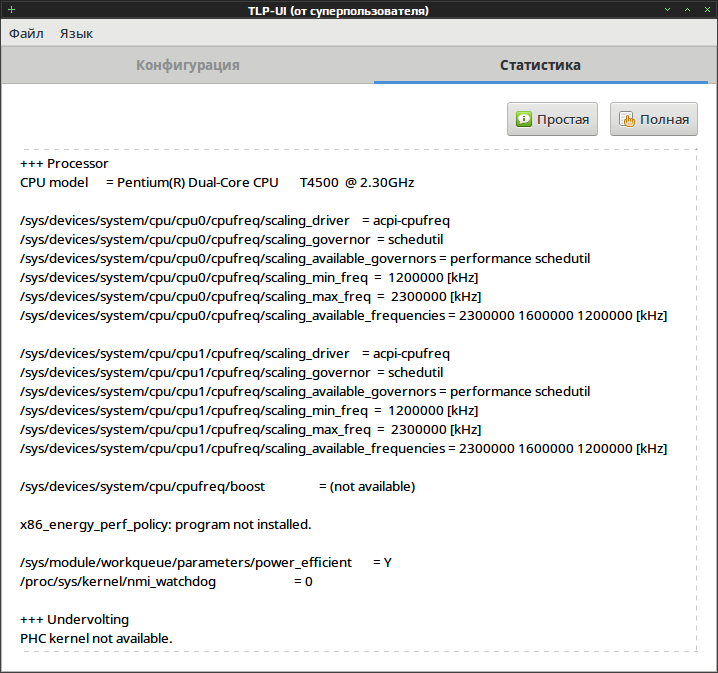Click cpu1 scaling_driver = acpi-cpufreq line
The width and height of the screenshot is (718, 673).
235,353
